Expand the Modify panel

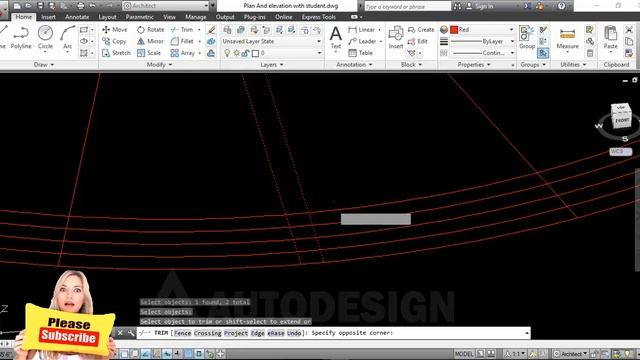(x=159, y=64)
